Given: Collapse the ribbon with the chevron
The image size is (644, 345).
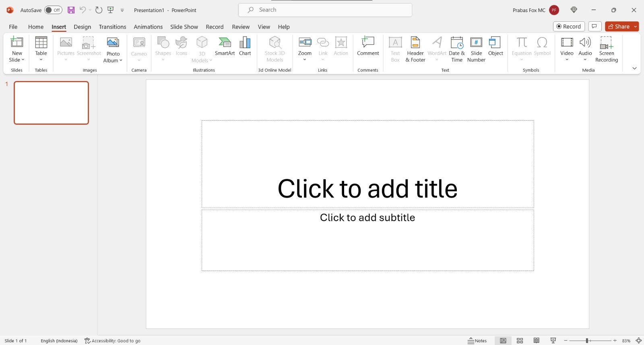Looking at the screenshot, I should tap(634, 68).
